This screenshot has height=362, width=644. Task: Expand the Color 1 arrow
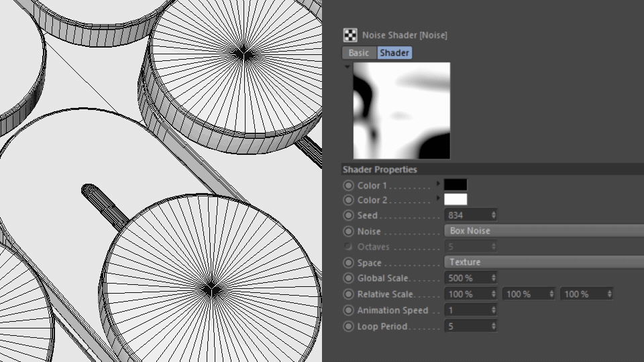(438, 184)
